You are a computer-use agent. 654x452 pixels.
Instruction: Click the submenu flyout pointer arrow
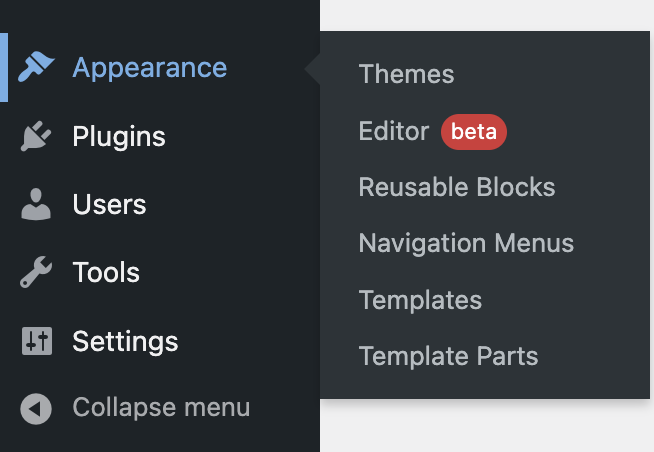(x=313, y=69)
